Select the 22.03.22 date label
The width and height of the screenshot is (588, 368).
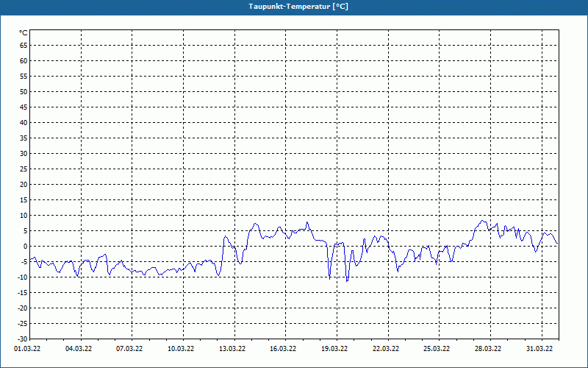tap(386, 349)
